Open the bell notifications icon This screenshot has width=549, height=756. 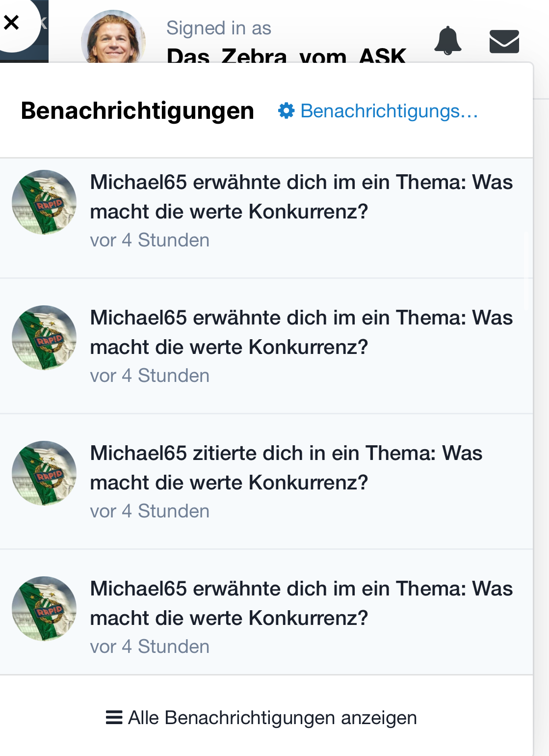pyautogui.click(x=447, y=41)
